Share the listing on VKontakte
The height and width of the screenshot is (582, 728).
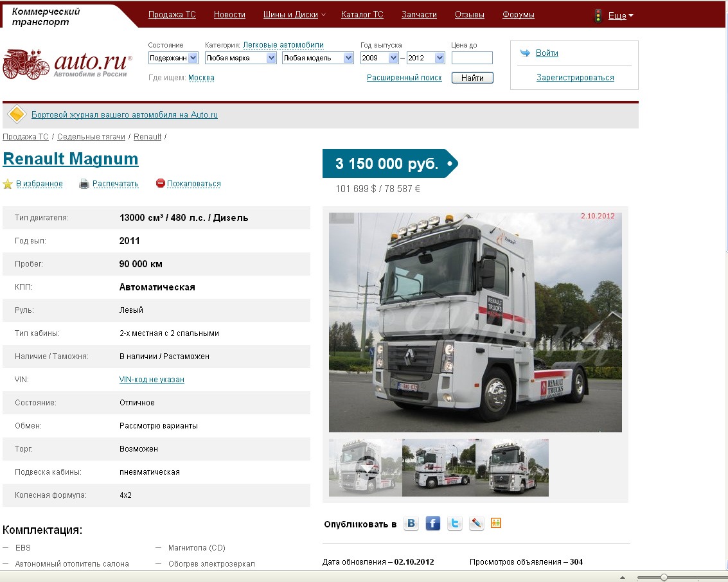(411, 524)
